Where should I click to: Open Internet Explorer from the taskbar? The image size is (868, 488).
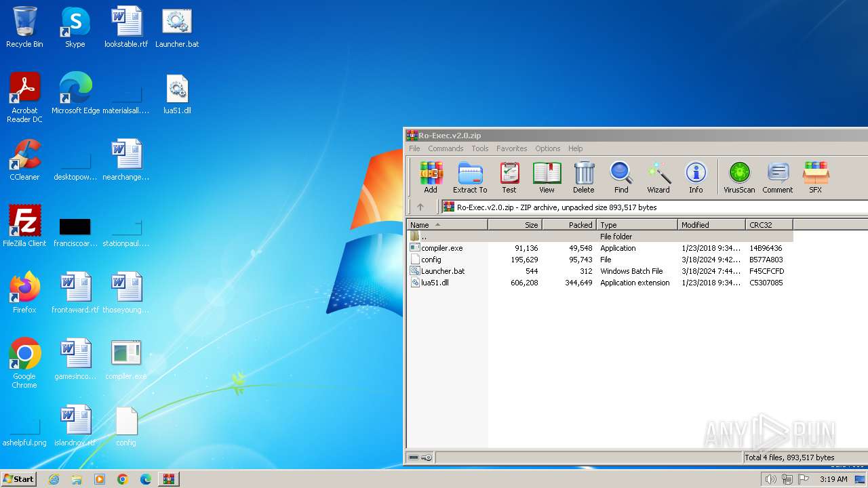[x=54, y=479]
